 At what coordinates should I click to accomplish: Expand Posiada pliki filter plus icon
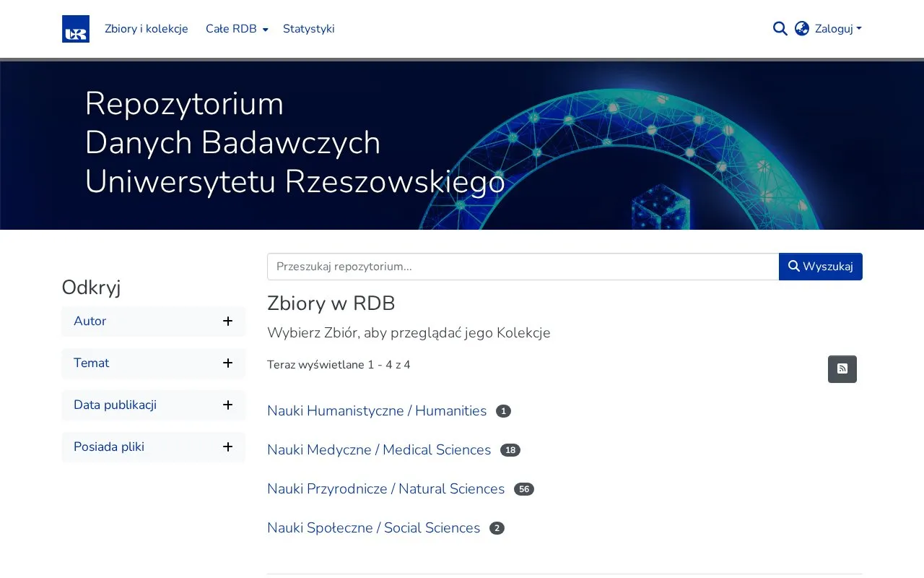click(227, 447)
